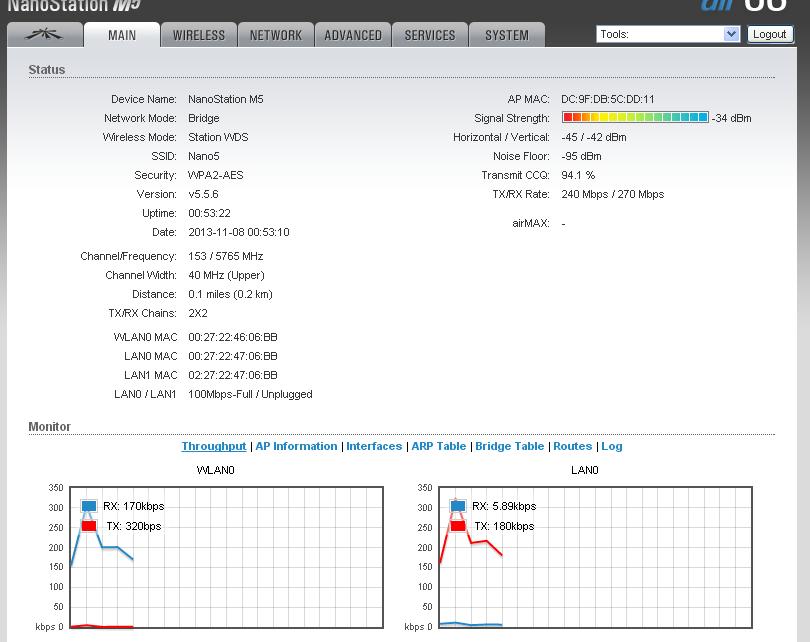
Task: Click the Uptime value 00:53:22
Action: [209, 213]
